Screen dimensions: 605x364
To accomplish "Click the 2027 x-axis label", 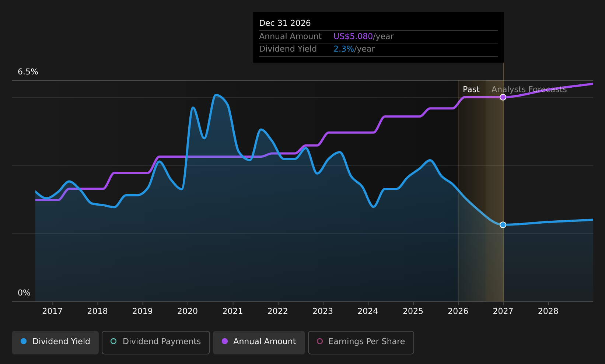I will tap(503, 311).
